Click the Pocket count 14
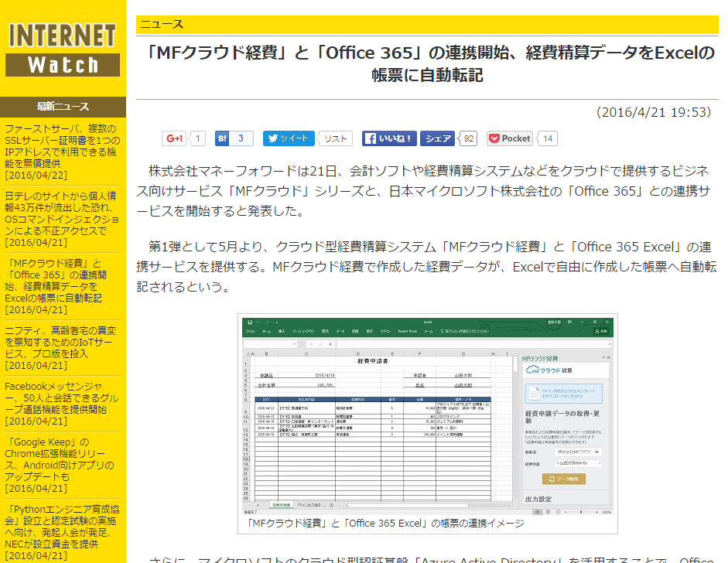The height and width of the screenshot is (563, 728). (x=548, y=138)
